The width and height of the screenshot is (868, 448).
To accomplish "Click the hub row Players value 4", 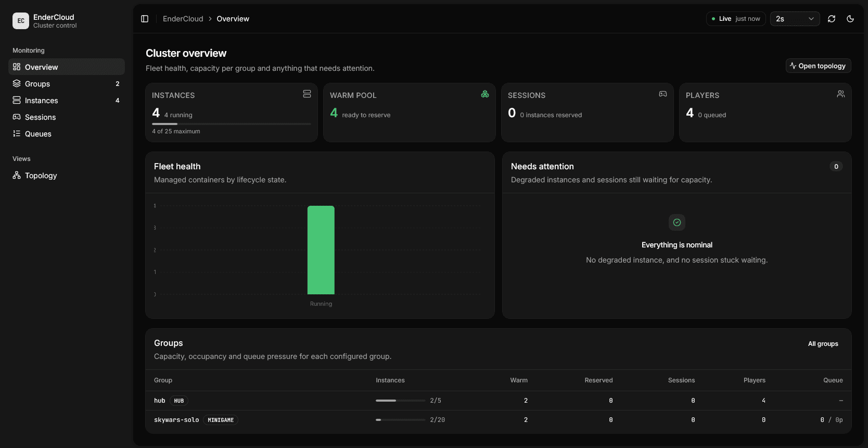I will point(763,401).
